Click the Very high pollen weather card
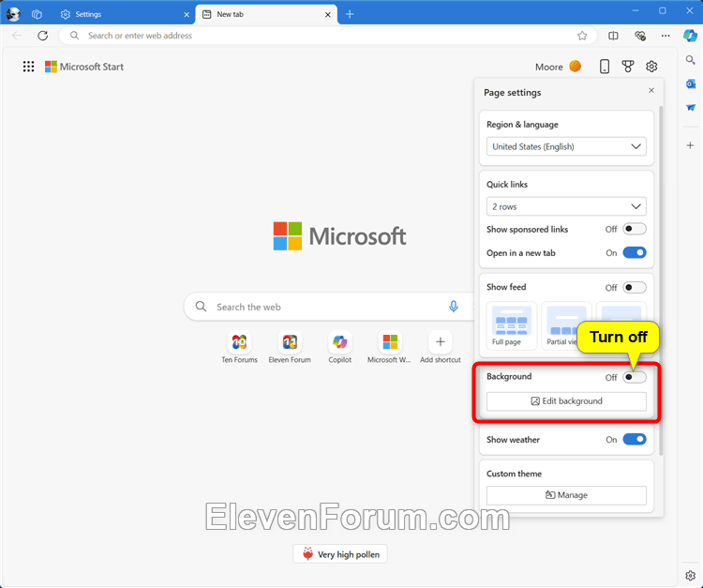Viewport: 703px width, 588px height. pos(340,554)
